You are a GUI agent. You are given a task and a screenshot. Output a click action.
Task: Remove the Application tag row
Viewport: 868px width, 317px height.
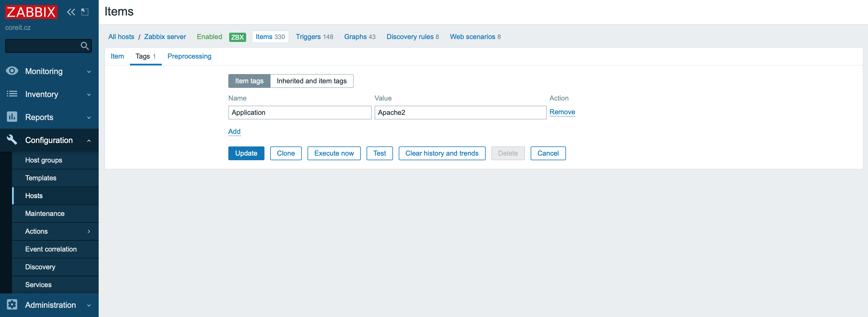(562, 112)
